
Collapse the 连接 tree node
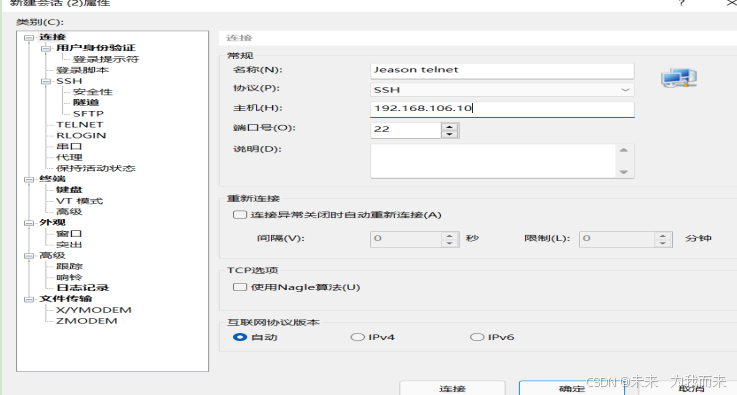point(29,38)
